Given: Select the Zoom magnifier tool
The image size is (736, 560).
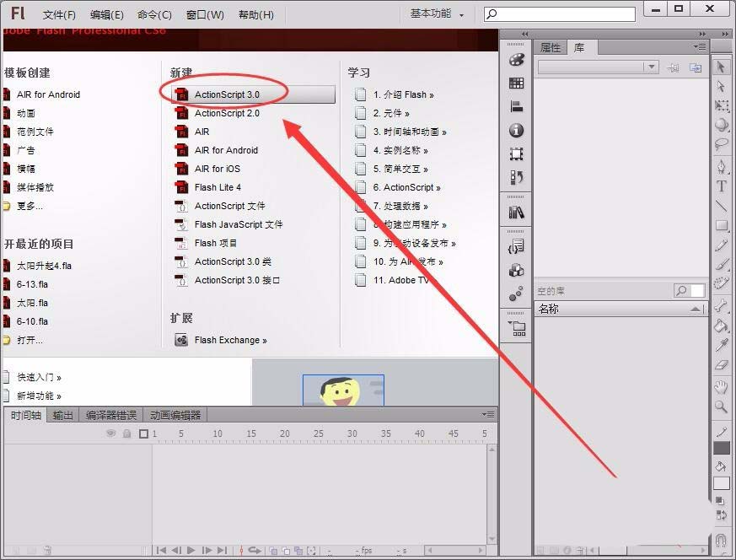Looking at the screenshot, I should [722, 407].
